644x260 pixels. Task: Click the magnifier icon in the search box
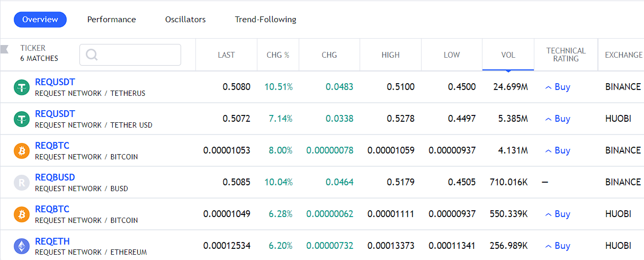coord(92,55)
